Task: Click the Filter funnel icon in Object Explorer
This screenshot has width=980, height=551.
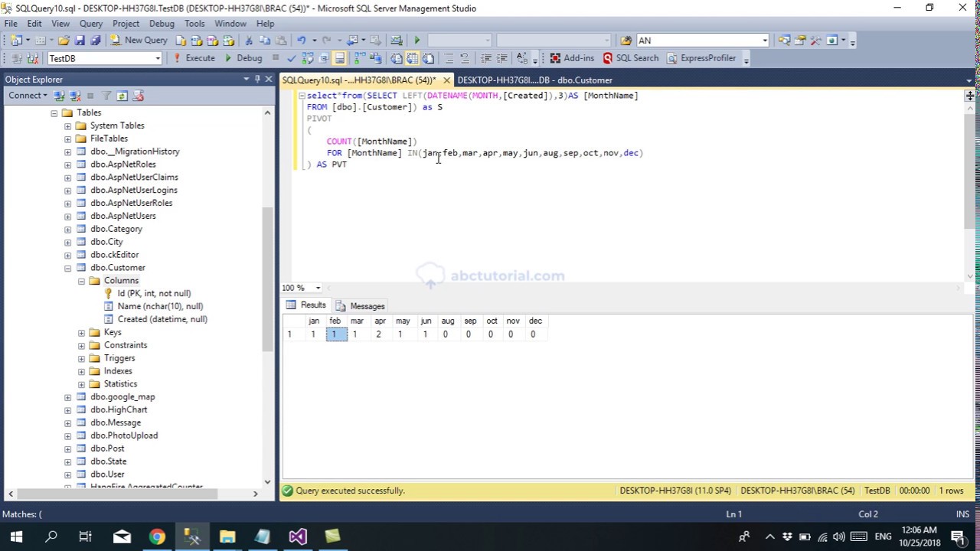Action: tap(106, 96)
